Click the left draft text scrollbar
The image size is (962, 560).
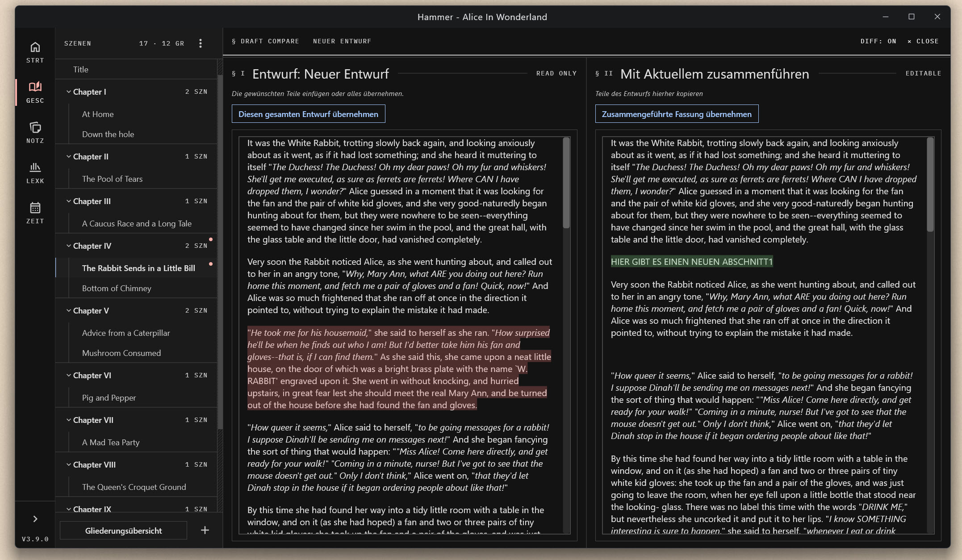566,183
